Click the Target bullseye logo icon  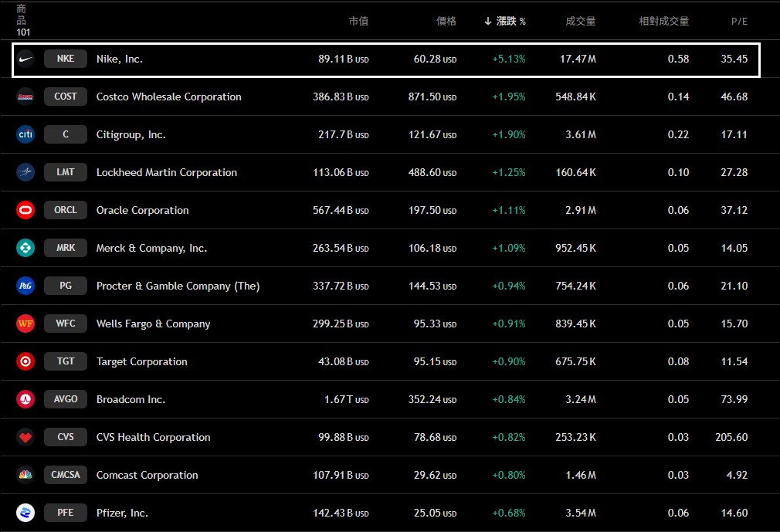tap(25, 361)
